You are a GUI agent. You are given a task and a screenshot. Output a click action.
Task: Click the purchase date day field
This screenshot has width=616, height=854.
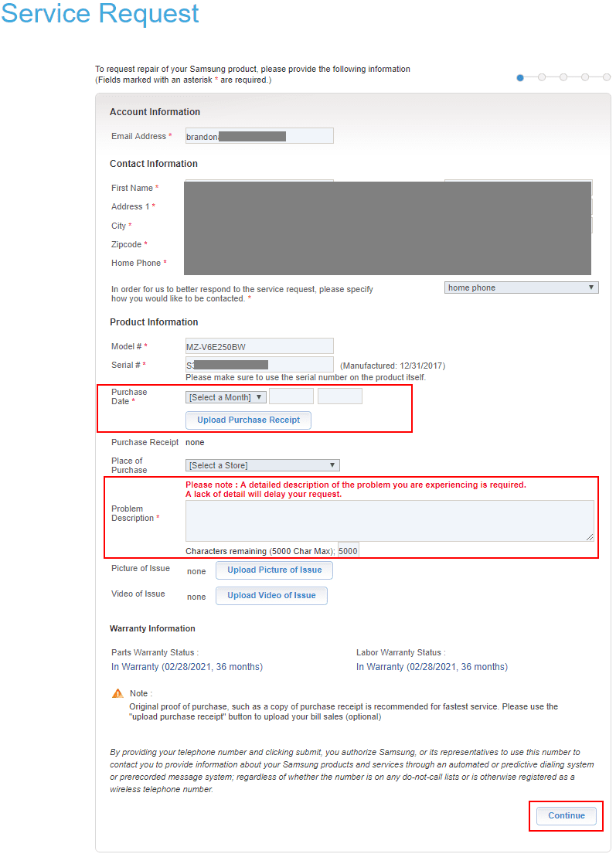click(291, 396)
